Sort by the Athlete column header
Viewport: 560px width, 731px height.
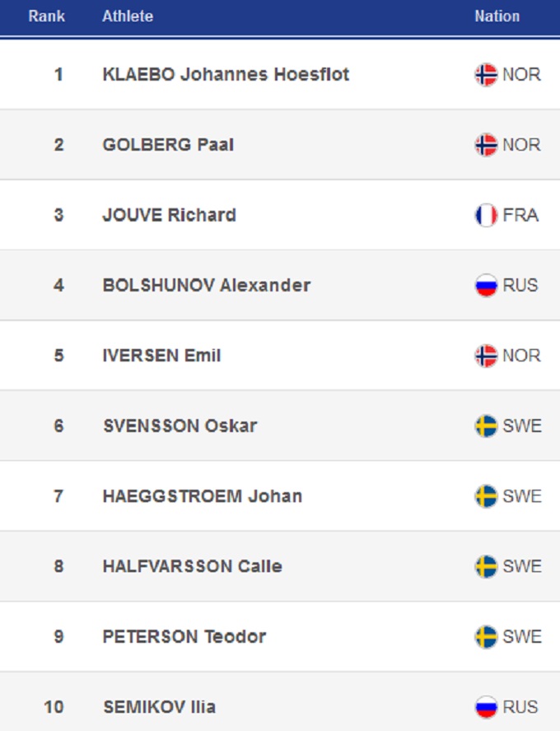pyautogui.click(x=128, y=16)
